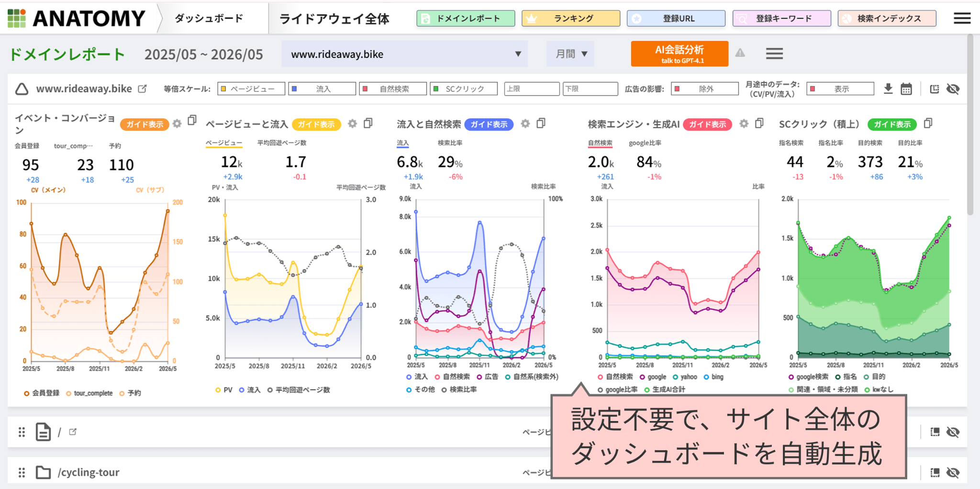
Task: Click the warning triangle icon beside AI会話分析
Action: [740, 53]
